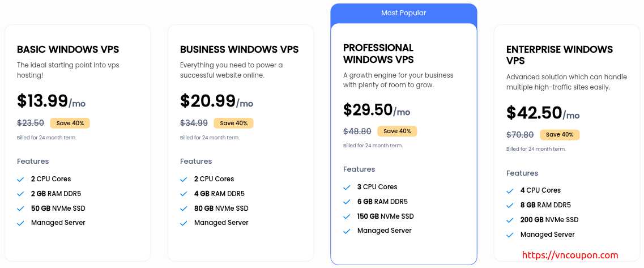Screen dimensions: 644x268
Task: Click checkmark next to 150 GB NVMe SSD
Action: coord(347,216)
